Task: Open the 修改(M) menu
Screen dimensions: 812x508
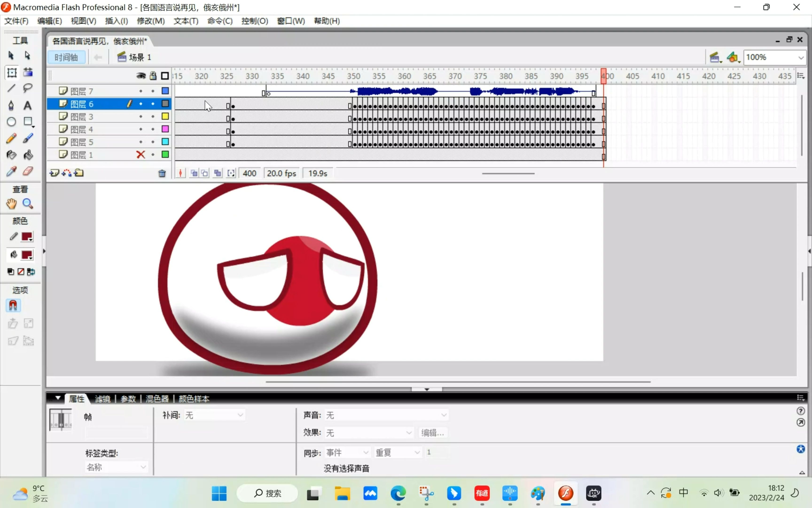Action: tap(151, 21)
